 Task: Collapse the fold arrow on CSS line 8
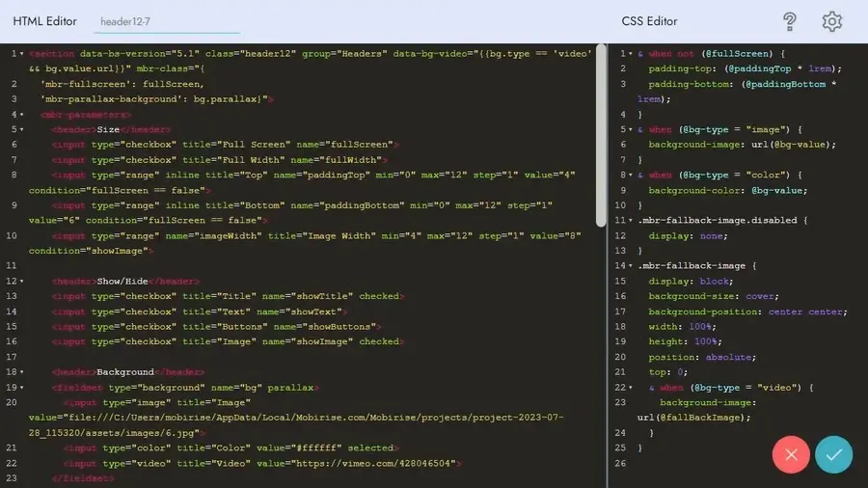631,175
